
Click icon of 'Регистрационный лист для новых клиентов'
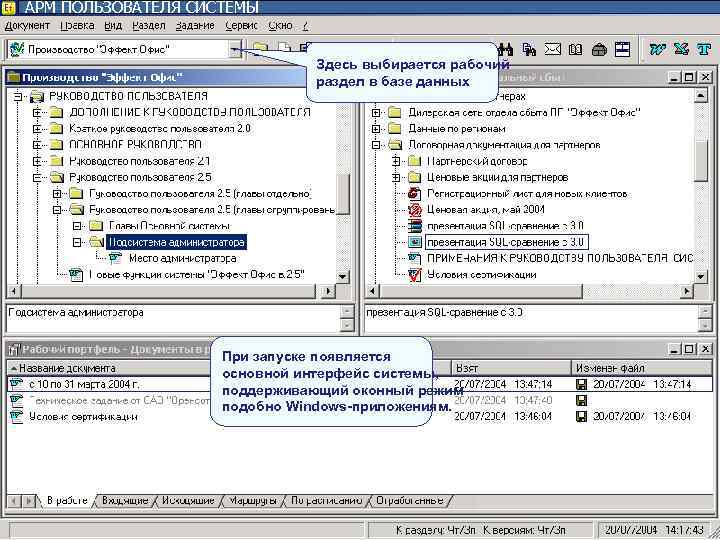[415, 194]
